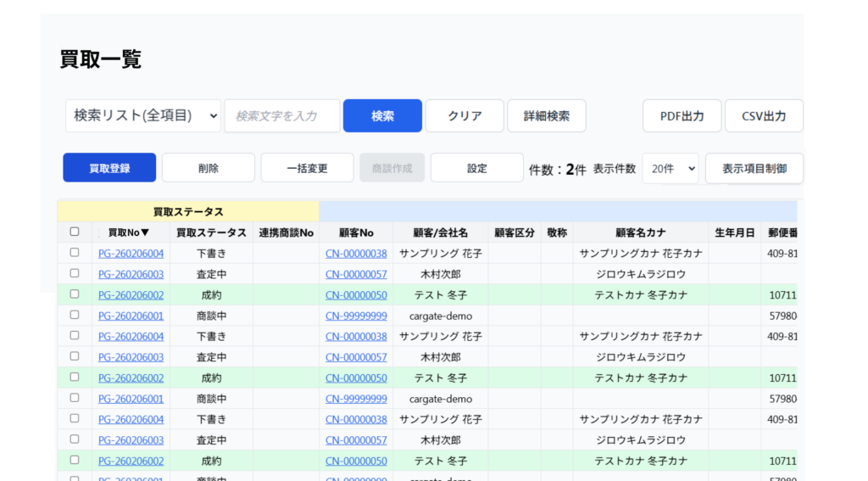Open the 設定 settings button

point(476,168)
